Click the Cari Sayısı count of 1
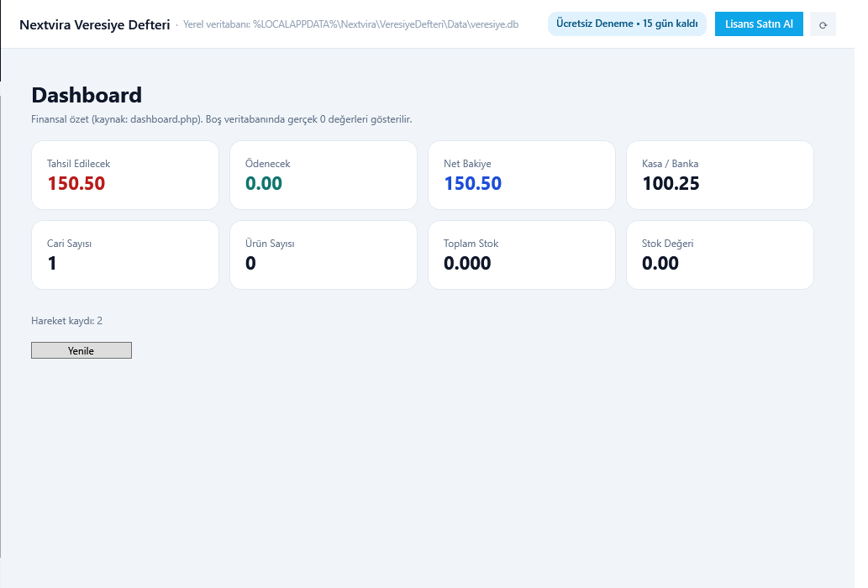 (x=52, y=263)
